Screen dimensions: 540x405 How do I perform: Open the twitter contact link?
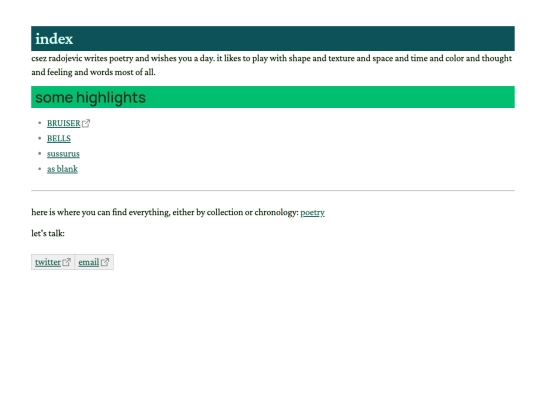pyautogui.click(x=48, y=262)
